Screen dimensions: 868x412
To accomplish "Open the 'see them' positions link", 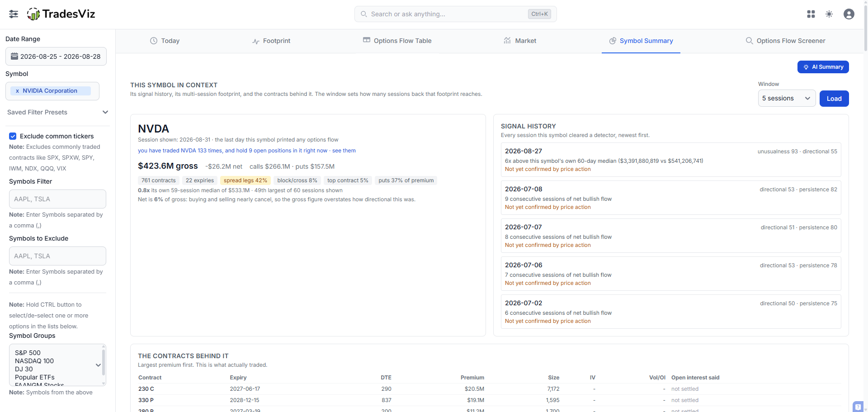I will 344,151.
